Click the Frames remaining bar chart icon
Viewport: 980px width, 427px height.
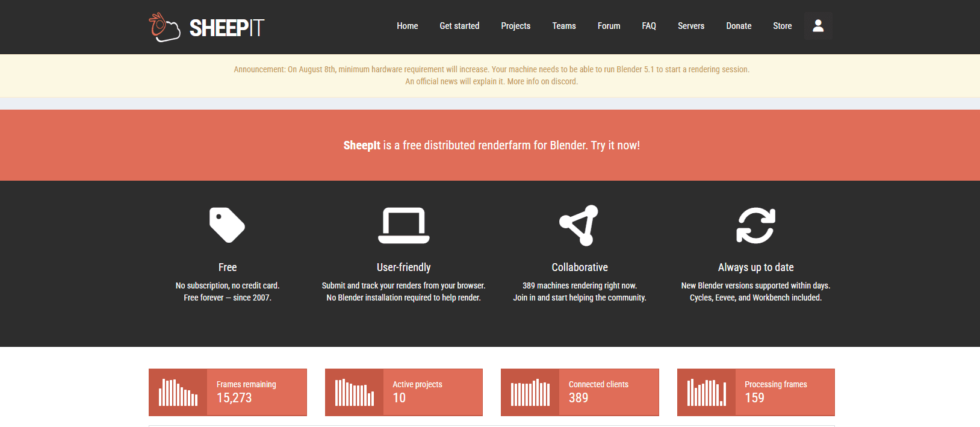pyautogui.click(x=178, y=392)
